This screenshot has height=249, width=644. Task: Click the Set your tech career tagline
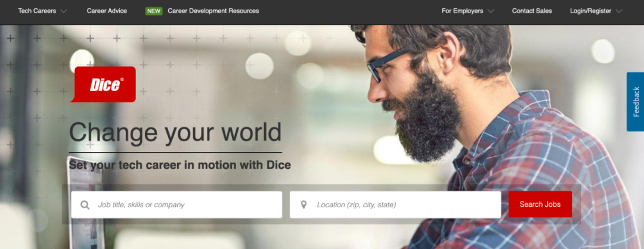[180, 165]
